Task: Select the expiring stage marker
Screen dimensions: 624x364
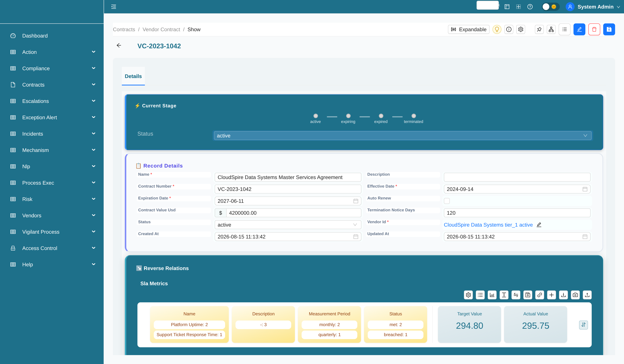Action: (x=348, y=116)
